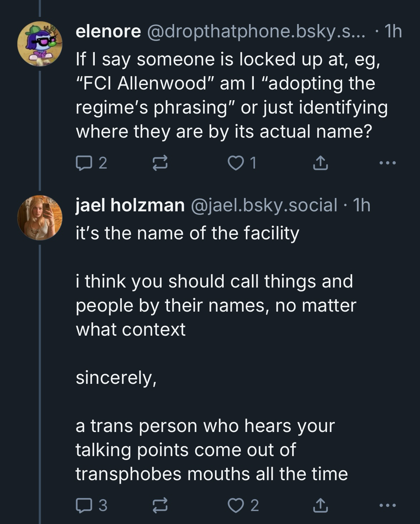The image size is (420, 524).
Task: Open elenore's post via 1h timestamp
Action: pyautogui.click(x=392, y=32)
